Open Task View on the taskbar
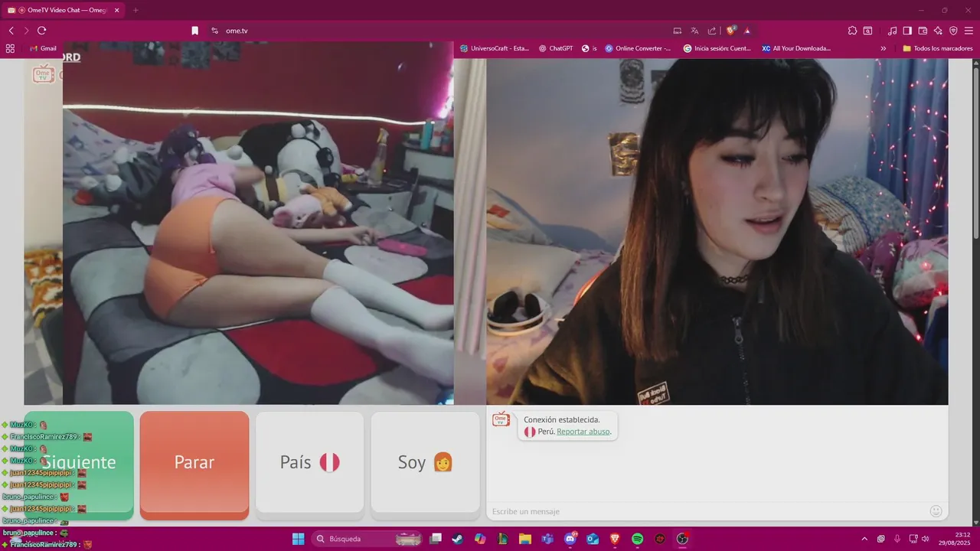This screenshot has height=551, width=980. coord(436,539)
